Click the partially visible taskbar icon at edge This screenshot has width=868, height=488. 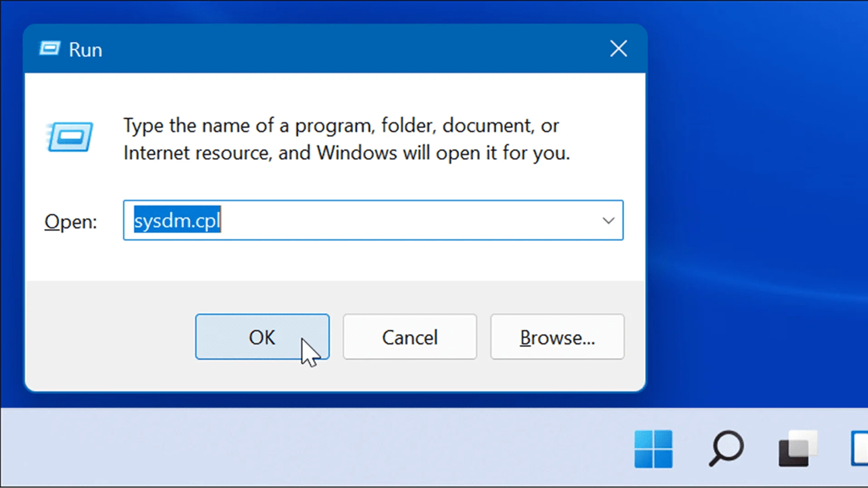[x=859, y=449]
